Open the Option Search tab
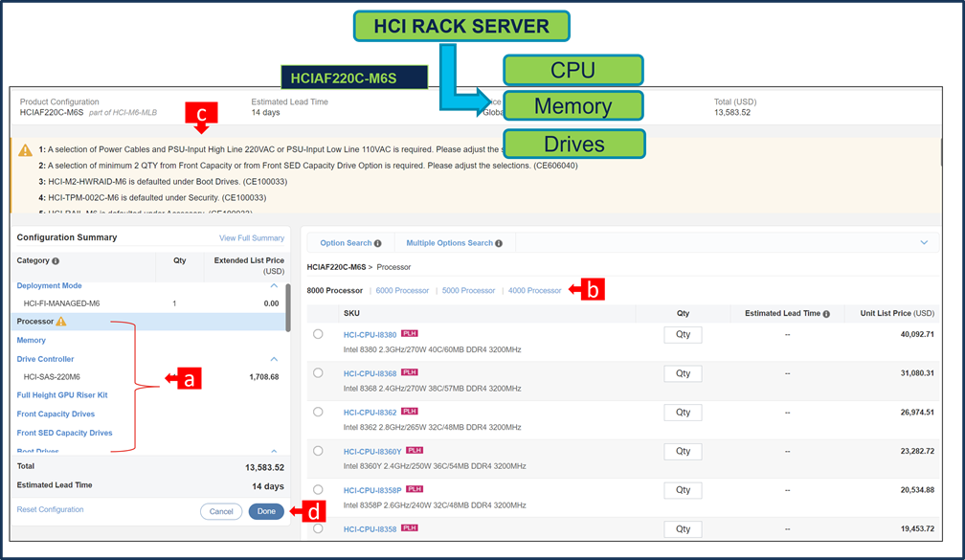This screenshot has height=560, width=965. 346,243
